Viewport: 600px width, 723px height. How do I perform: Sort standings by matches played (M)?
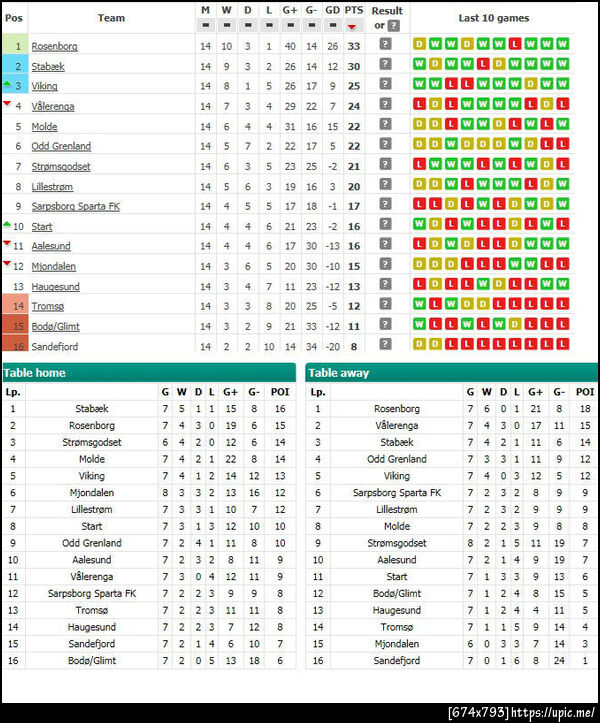tap(206, 26)
